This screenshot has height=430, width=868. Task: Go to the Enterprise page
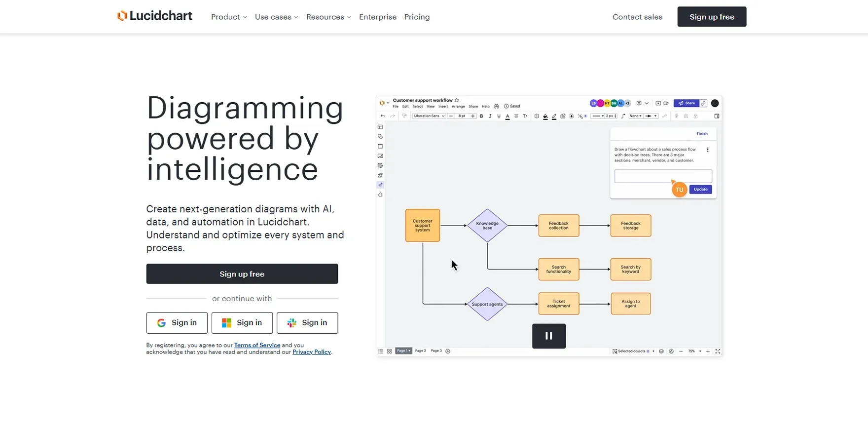[378, 17]
